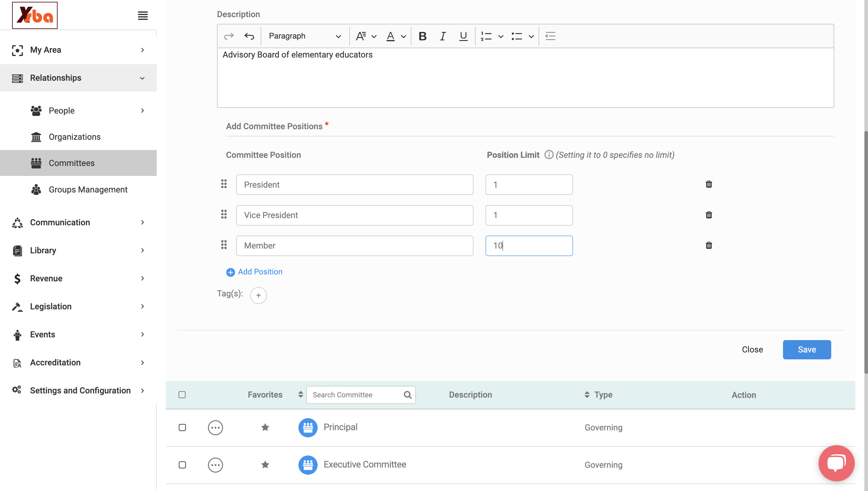
Task: Open the Paragraph style dropdown
Action: [x=305, y=36]
